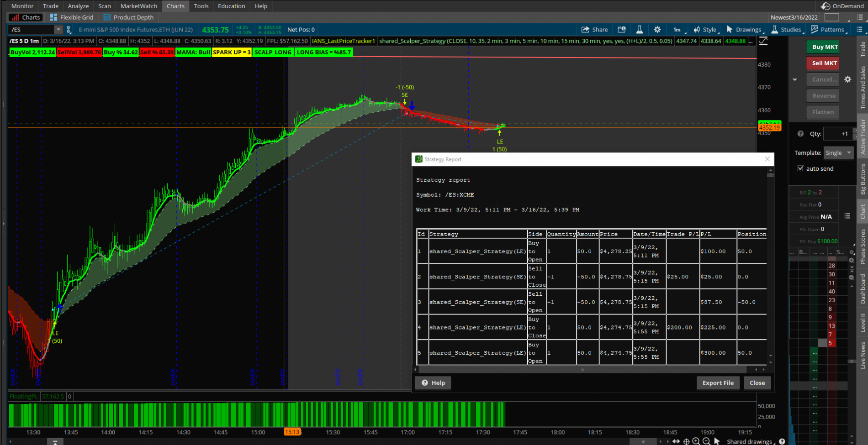Image resolution: width=868 pixels, height=445 pixels.
Task: Close Strategy Report with X icon
Action: (x=767, y=159)
